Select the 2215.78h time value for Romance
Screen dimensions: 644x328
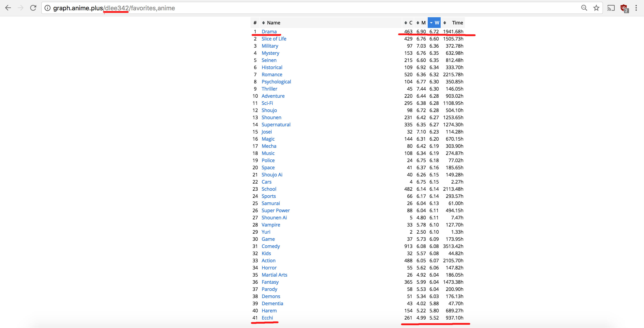(x=453, y=74)
